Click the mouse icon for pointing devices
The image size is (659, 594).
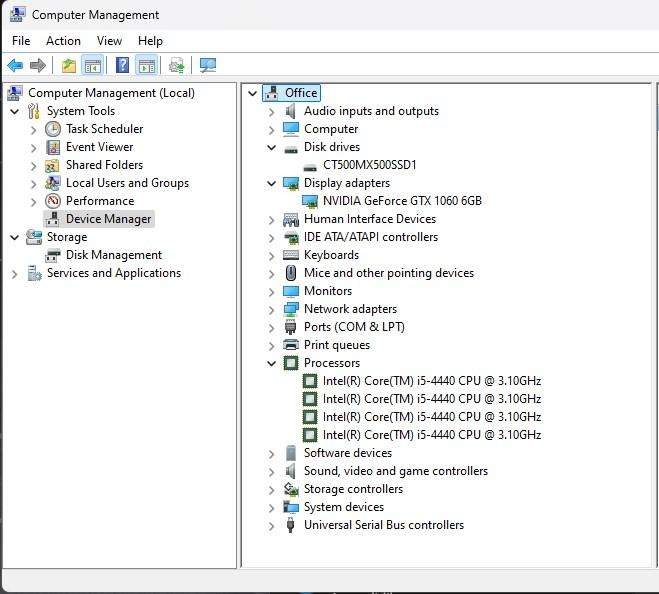click(291, 273)
